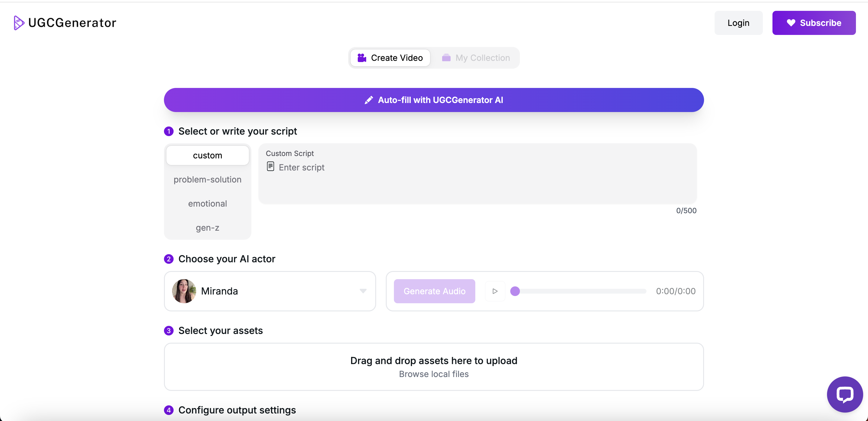This screenshot has width=868, height=421.
Task: Open the Create Video tab
Action: click(x=390, y=58)
